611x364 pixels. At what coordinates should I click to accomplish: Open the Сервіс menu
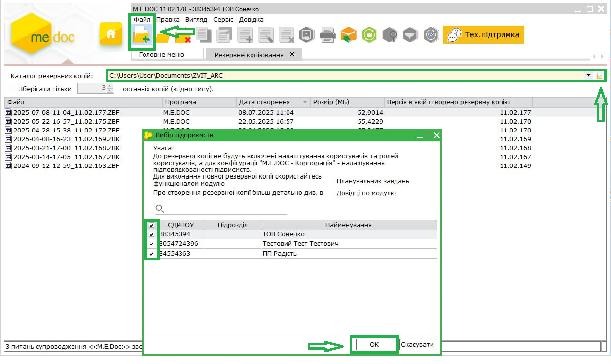pyautogui.click(x=223, y=20)
